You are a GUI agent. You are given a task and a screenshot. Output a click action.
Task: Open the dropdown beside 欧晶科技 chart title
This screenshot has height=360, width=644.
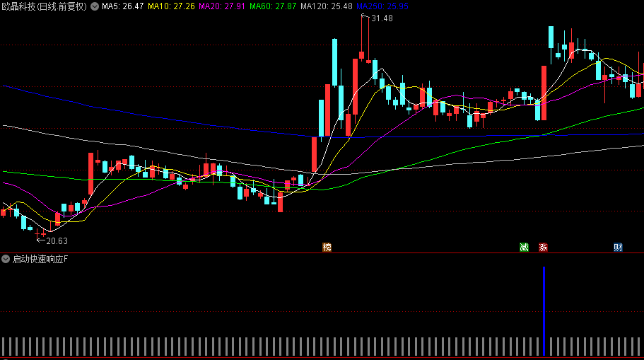[x=95, y=6]
